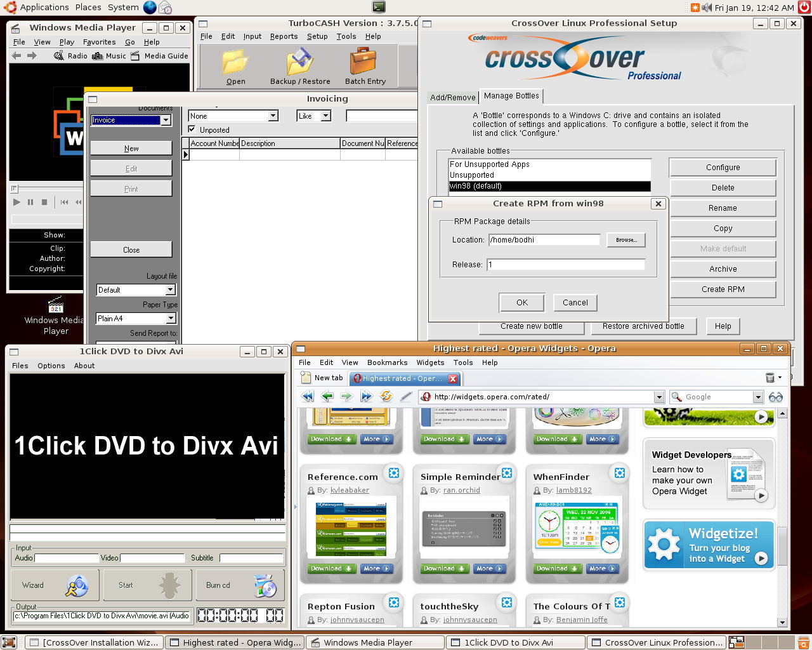This screenshot has width=812, height=650.
Task: Open Windows Media Player desktop icon
Action: point(56,315)
